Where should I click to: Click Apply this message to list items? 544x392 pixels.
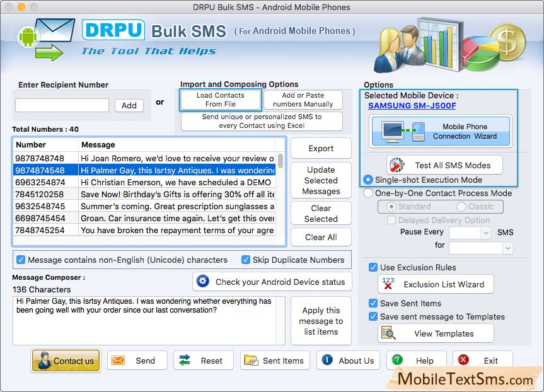321,321
